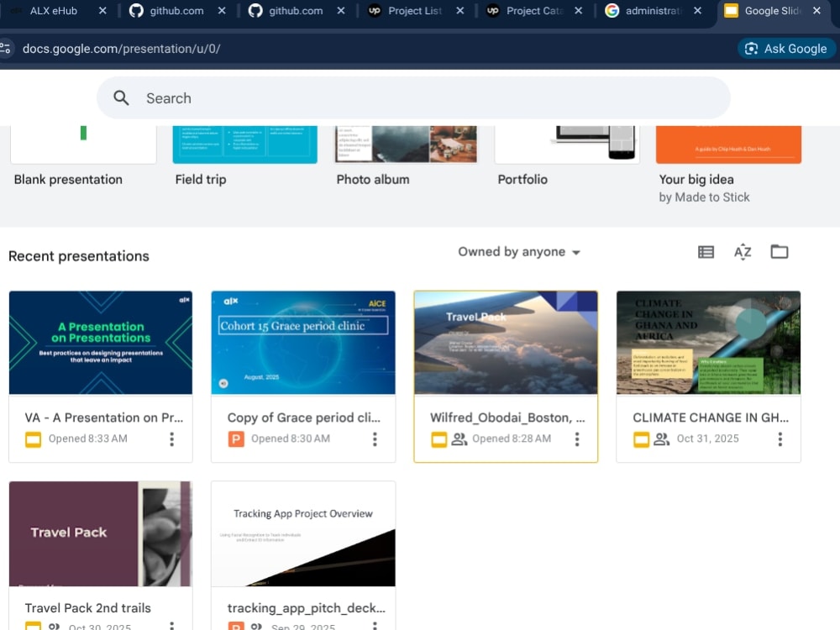Close the first github.com tab

coord(222,11)
